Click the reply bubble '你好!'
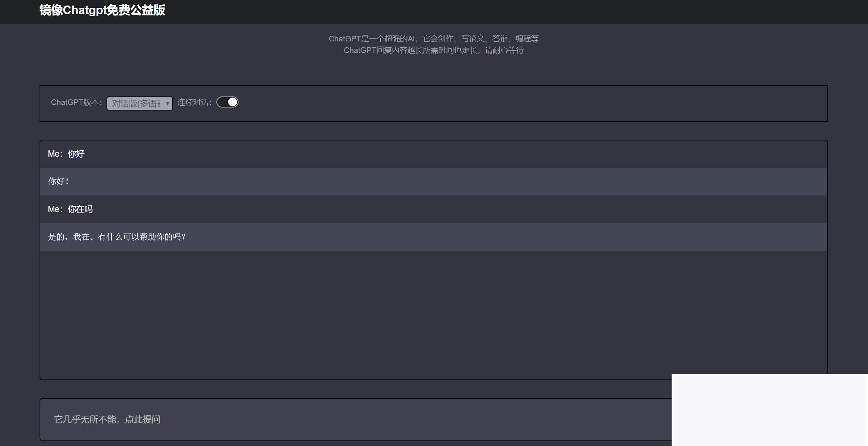This screenshot has width=868, height=446. [x=58, y=181]
